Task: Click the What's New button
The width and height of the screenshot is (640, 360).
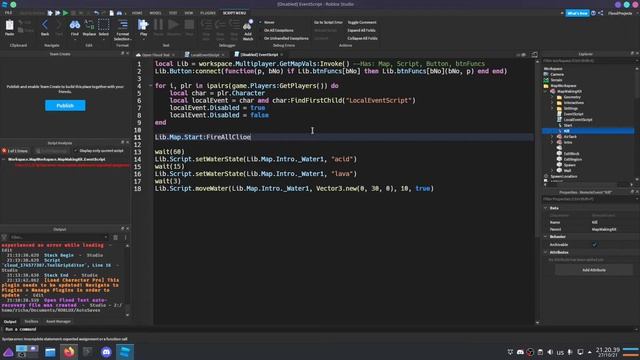Action: 577,13
